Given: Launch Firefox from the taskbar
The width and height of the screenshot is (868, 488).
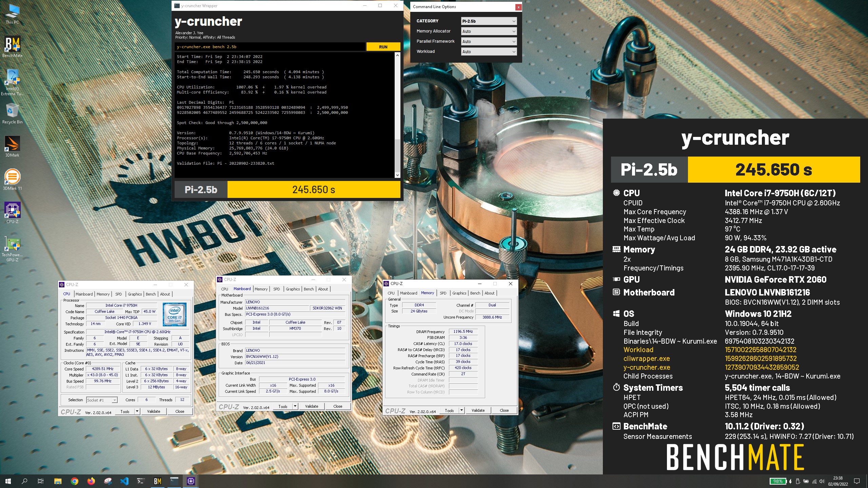Looking at the screenshot, I should 91,481.
